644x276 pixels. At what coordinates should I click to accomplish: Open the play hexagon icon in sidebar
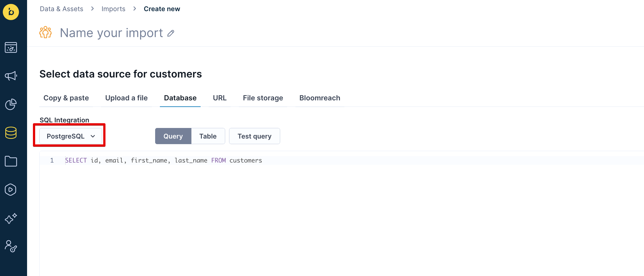coord(11,190)
